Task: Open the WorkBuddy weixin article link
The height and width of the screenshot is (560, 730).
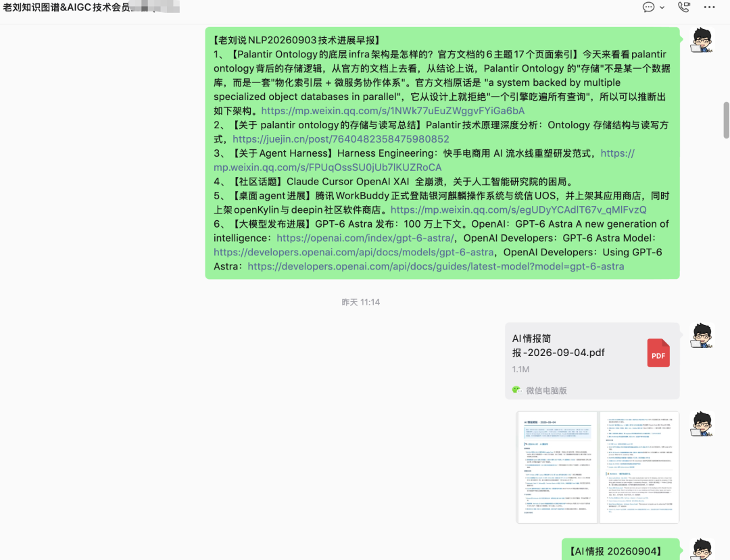Action: click(x=518, y=210)
